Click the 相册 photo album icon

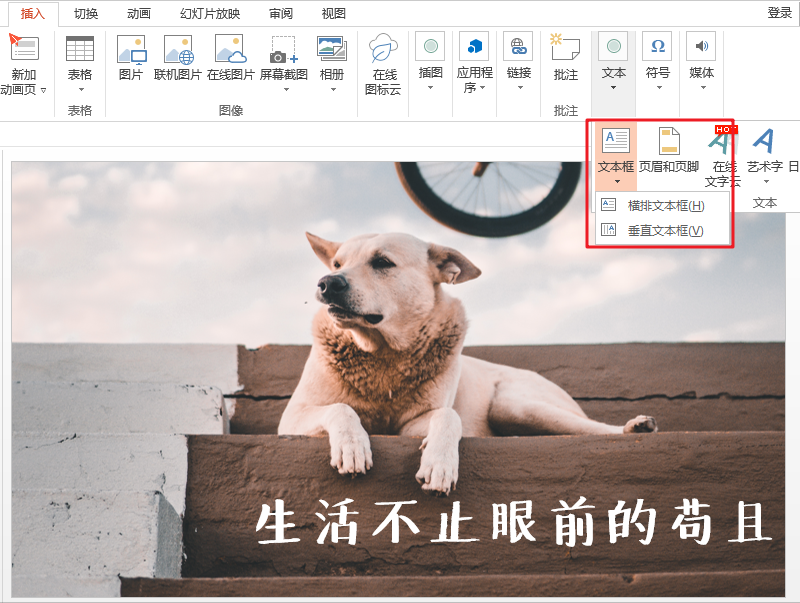[332, 49]
